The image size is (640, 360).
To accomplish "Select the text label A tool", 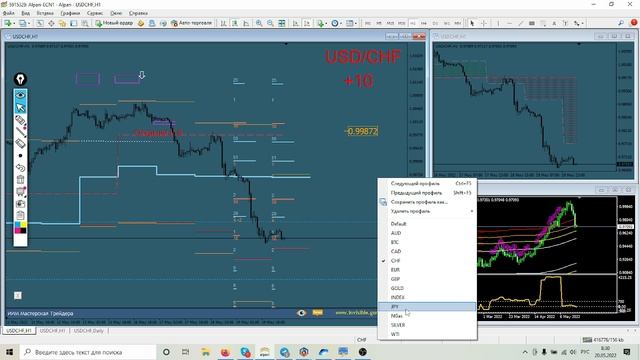I will pos(554,23).
